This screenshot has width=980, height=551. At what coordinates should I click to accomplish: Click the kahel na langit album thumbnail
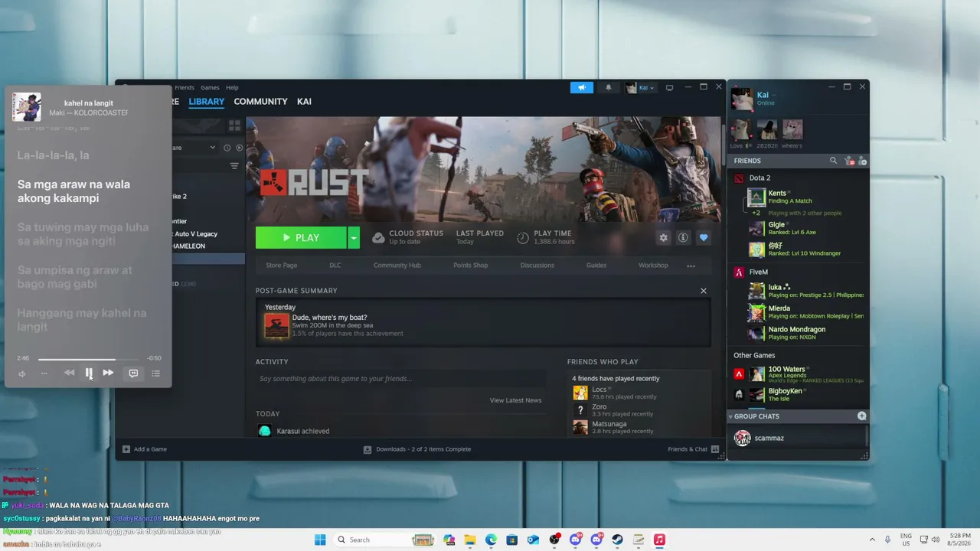[x=27, y=107]
